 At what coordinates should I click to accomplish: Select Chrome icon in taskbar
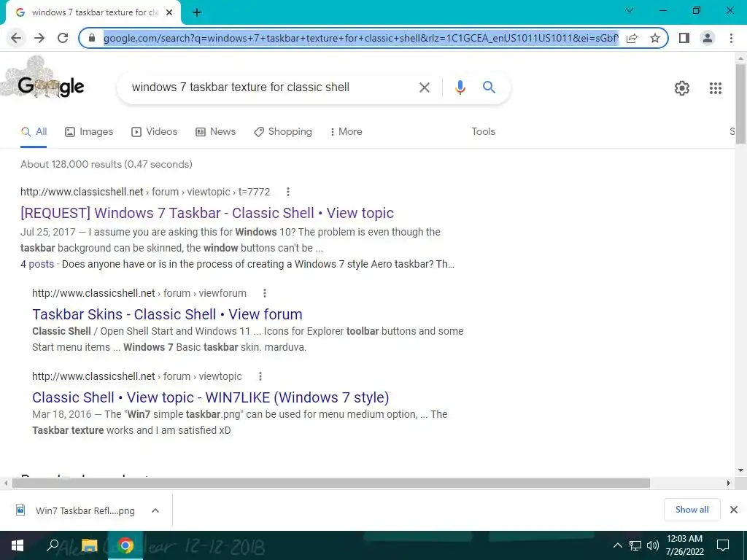(125, 545)
